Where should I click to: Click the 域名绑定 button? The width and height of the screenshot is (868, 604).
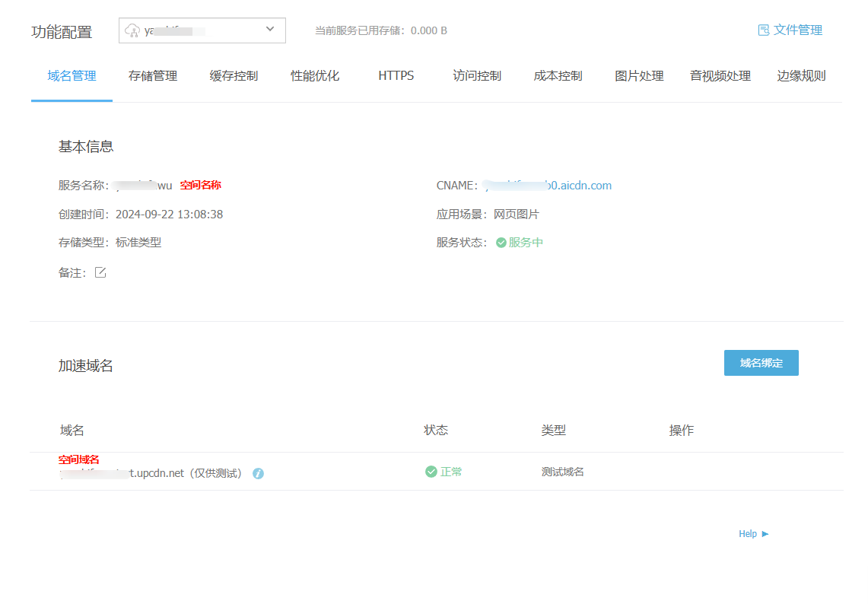point(761,363)
